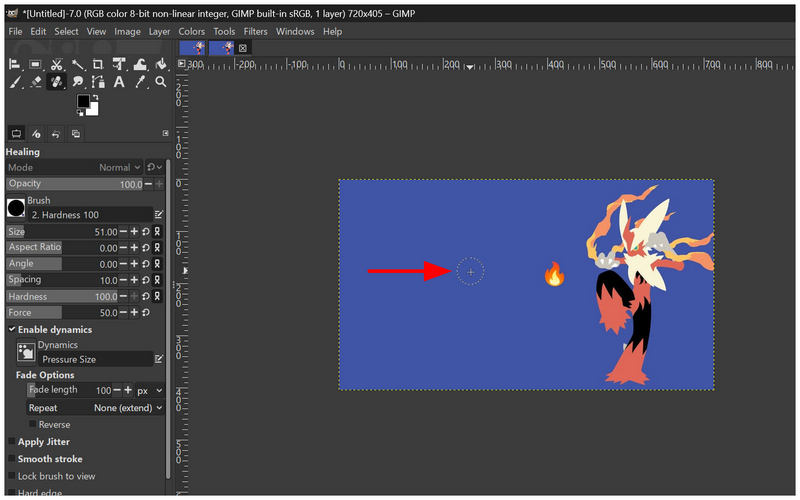Edit dynamics icon beside Pressure Size
Screen dimensions: 800x500
[x=159, y=359]
